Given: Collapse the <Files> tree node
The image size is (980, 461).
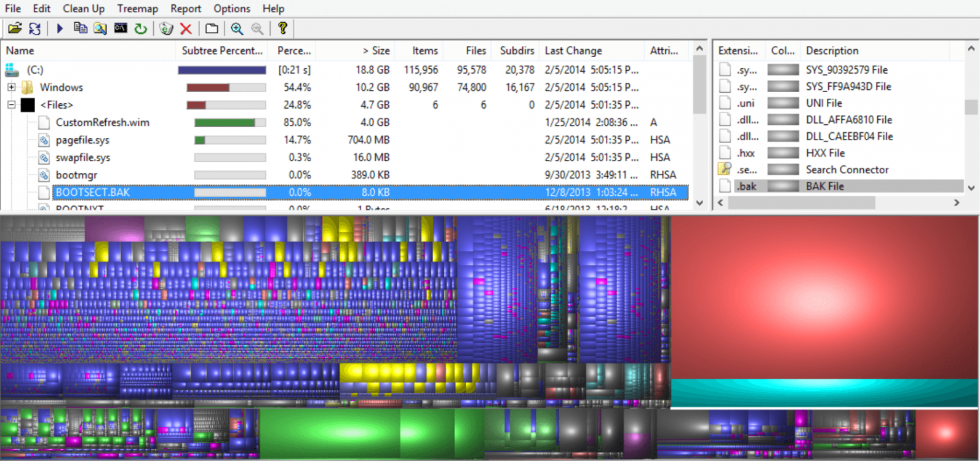Looking at the screenshot, I should 11,105.
